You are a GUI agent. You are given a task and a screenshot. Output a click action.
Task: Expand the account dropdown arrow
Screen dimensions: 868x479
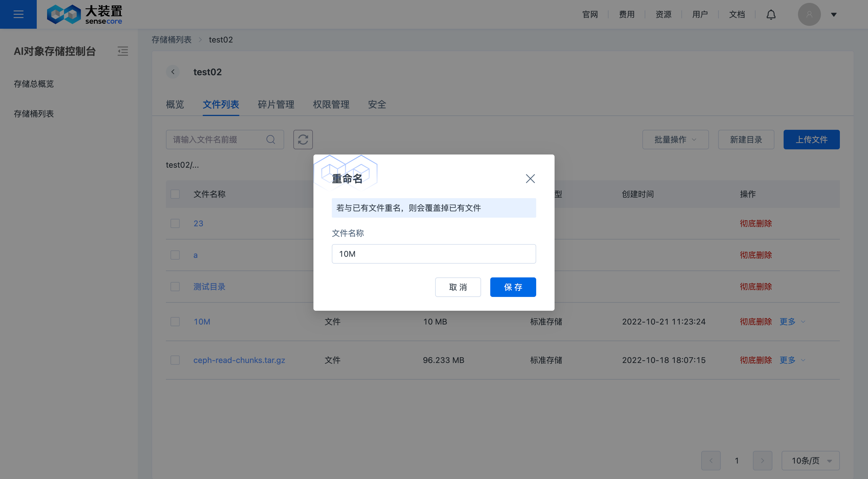(834, 14)
